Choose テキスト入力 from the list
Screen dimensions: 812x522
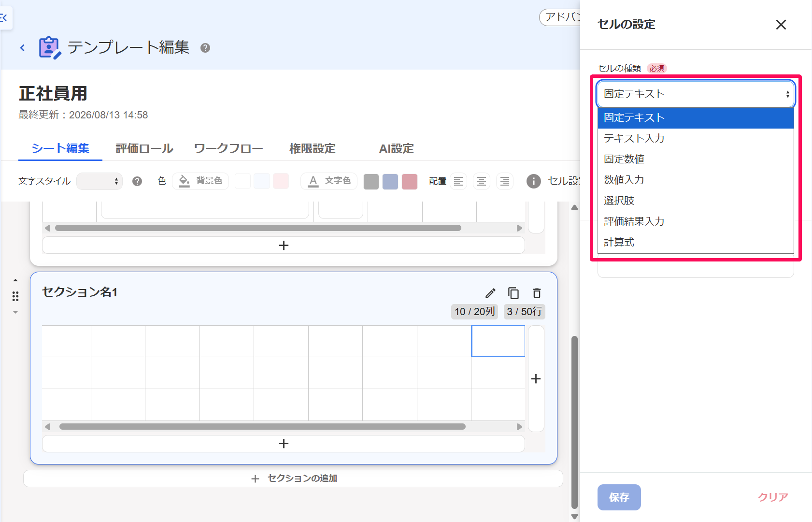(696, 139)
